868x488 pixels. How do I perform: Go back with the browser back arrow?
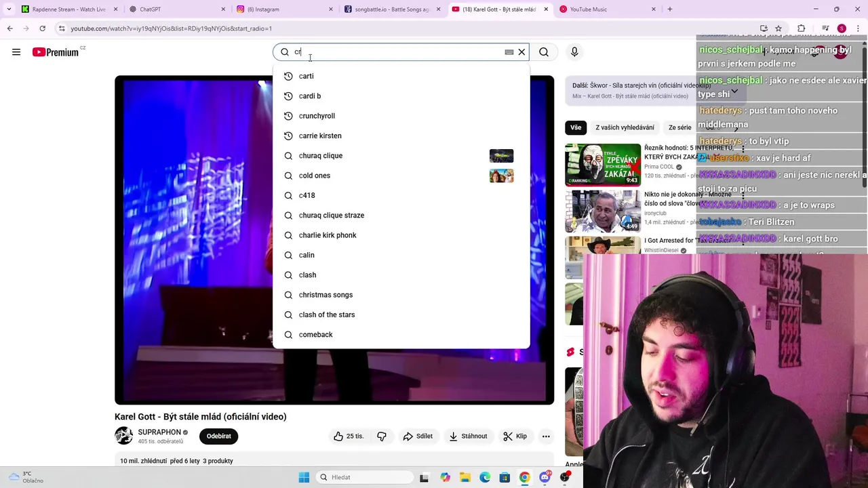[x=10, y=28]
